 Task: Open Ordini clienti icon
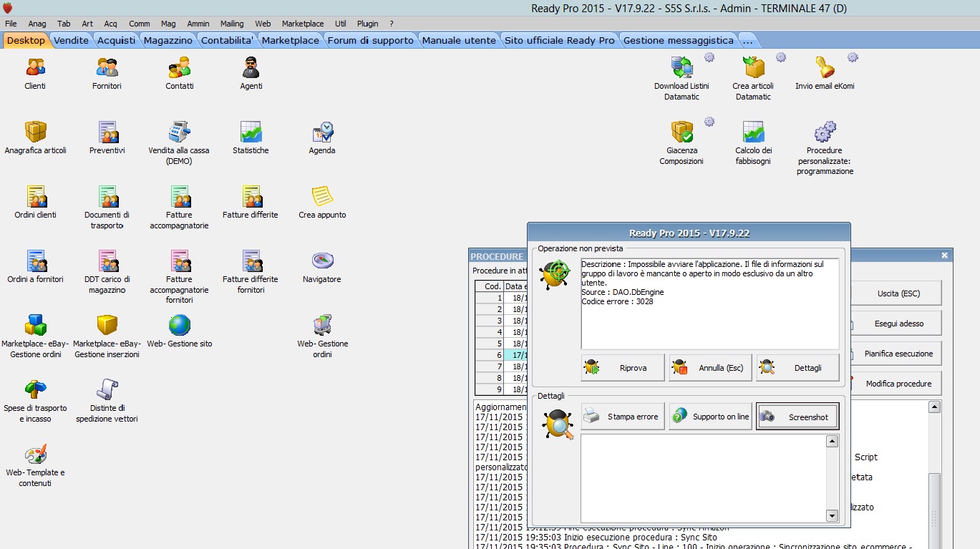[35, 197]
